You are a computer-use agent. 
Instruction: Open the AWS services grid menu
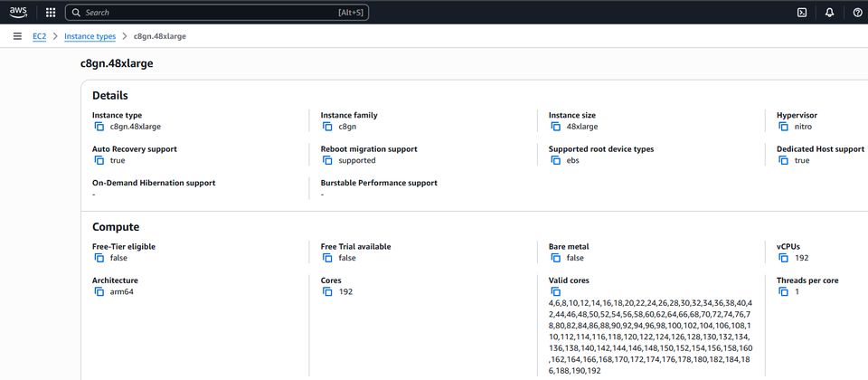pyautogui.click(x=51, y=12)
